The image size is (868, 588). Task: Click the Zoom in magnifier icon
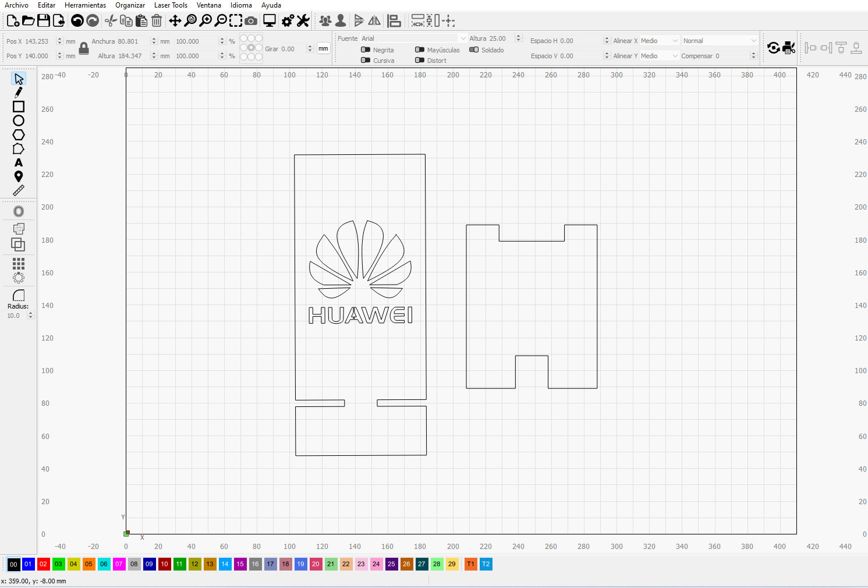[x=206, y=21]
